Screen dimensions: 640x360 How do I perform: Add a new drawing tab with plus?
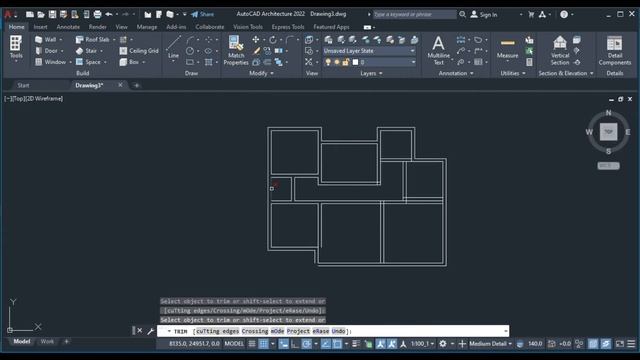(x=136, y=85)
